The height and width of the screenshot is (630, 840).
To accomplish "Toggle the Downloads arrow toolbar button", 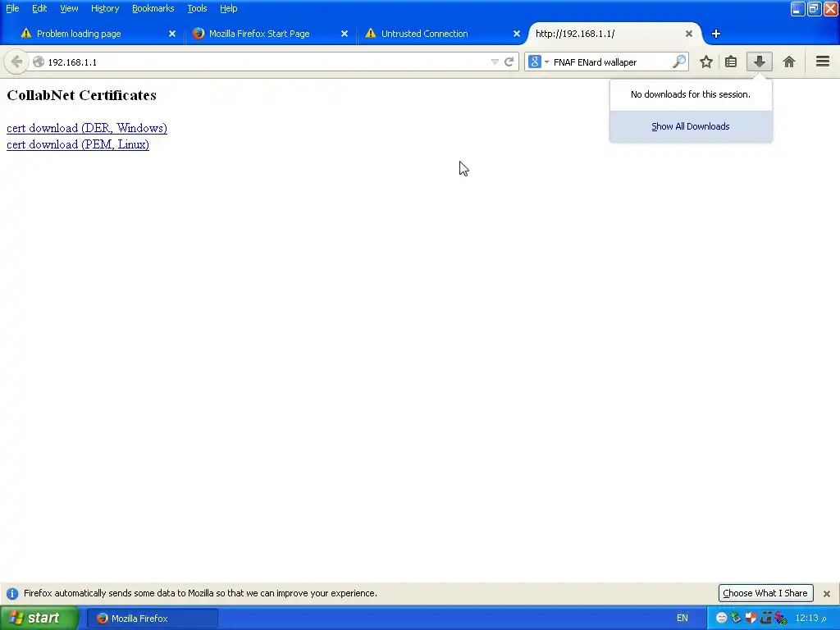I will pos(759,62).
